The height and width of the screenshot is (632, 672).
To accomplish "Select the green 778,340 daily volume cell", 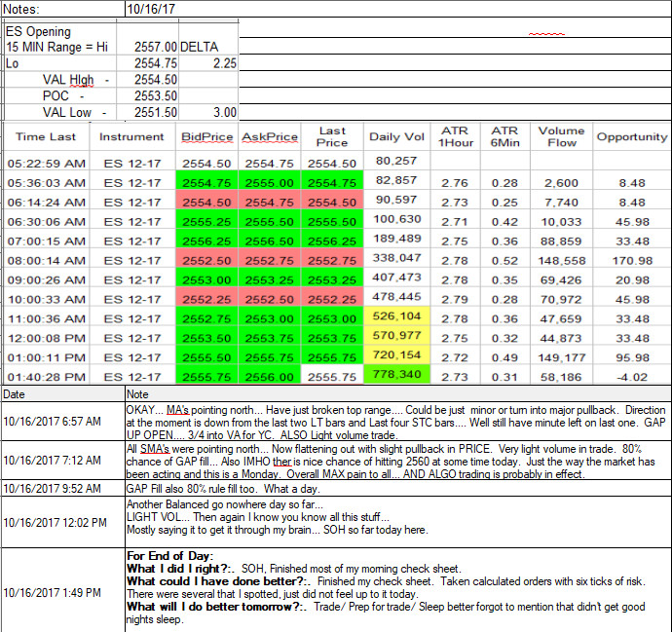I will pyautogui.click(x=396, y=375).
